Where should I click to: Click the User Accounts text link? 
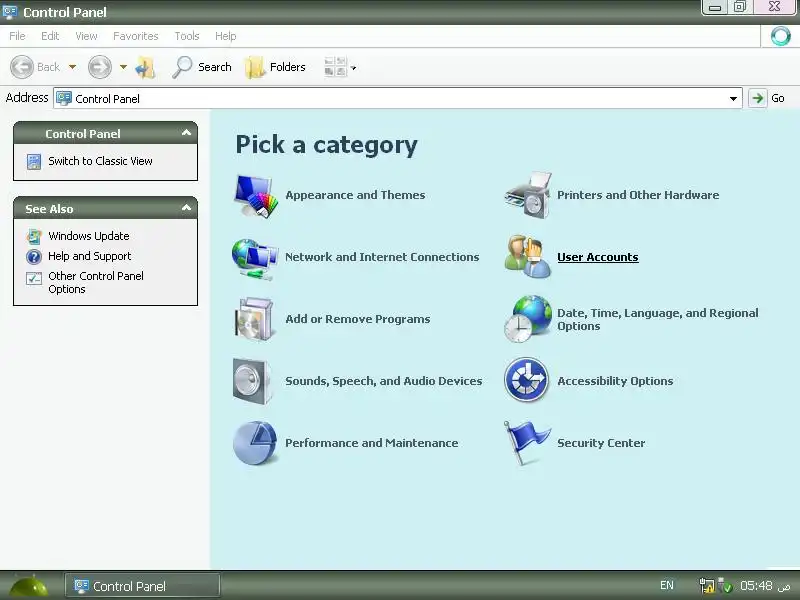597,257
